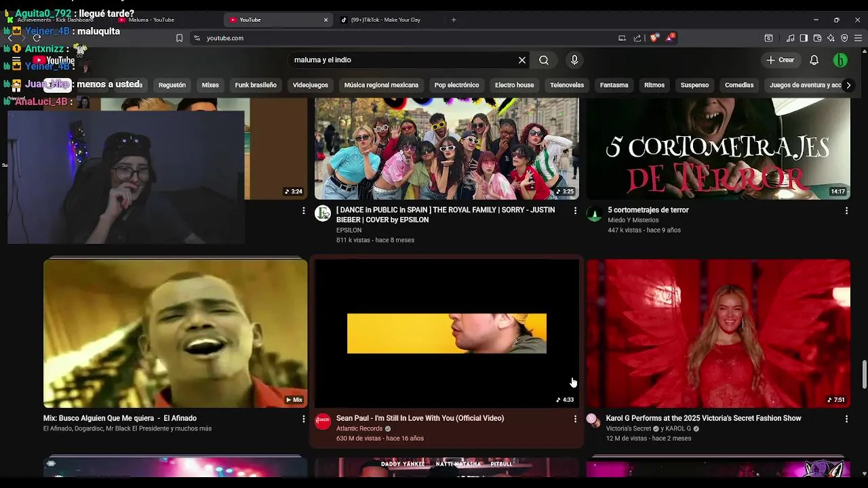868x488 pixels.
Task: Select the Mixes filter chip
Action: pyautogui.click(x=210, y=85)
